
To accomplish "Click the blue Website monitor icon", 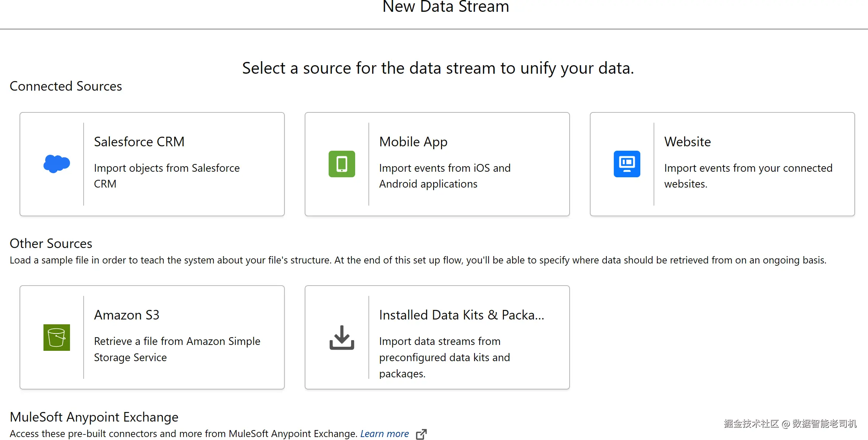I will coord(627,164).
